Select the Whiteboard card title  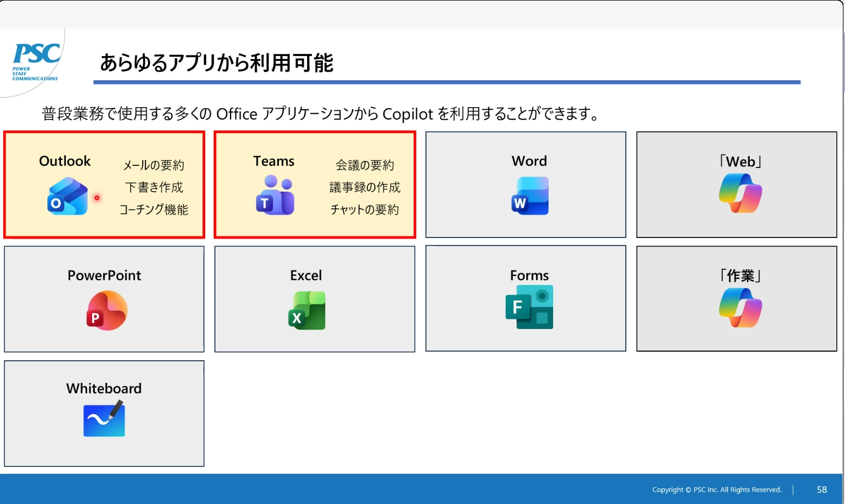(x=104, y=388)
